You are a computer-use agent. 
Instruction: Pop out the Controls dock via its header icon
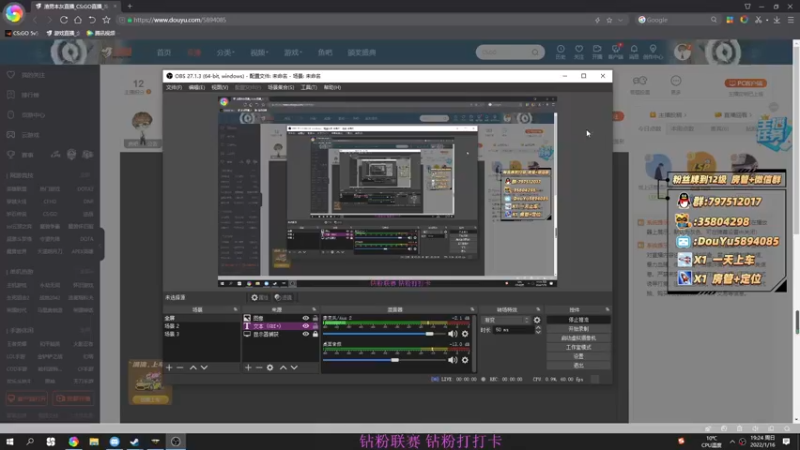[x=607, y=310]
